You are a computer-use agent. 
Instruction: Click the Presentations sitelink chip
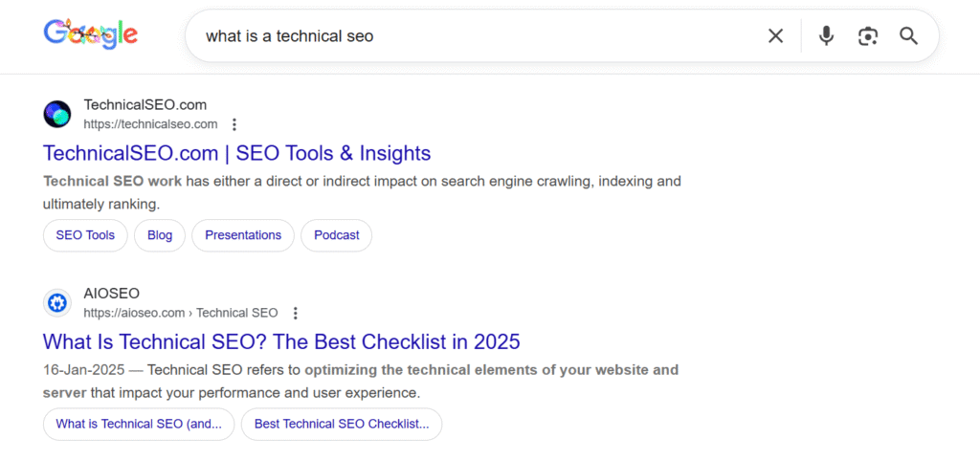pyautogui.click(x=243, y=235)
